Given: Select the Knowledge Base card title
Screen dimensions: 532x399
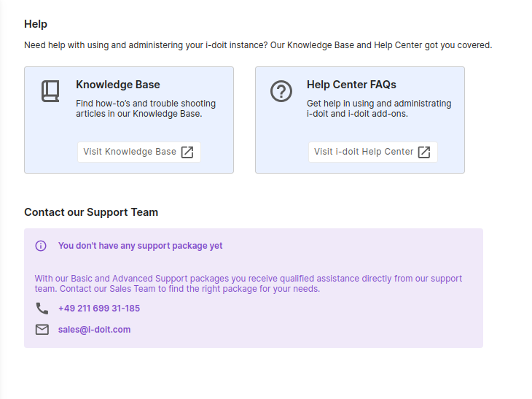Looking at the screenshot, I should [x=118, y=85].
